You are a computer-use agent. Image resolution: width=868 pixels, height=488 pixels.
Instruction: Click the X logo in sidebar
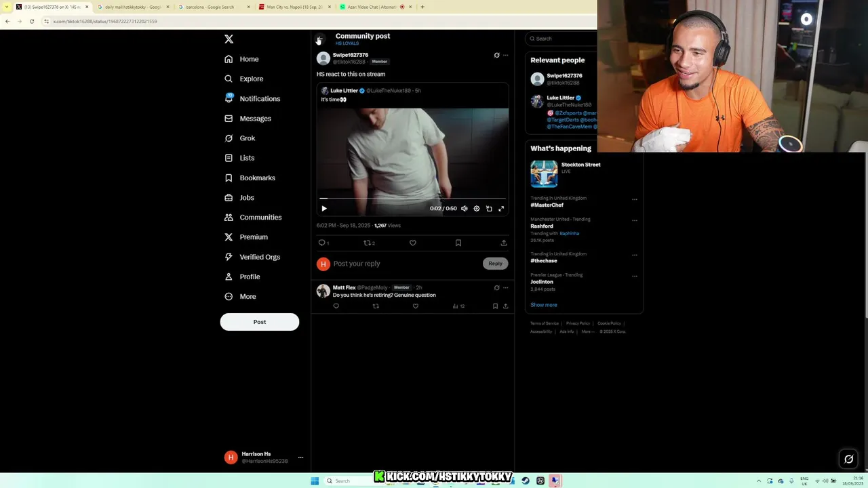click(x=229, y=39)
